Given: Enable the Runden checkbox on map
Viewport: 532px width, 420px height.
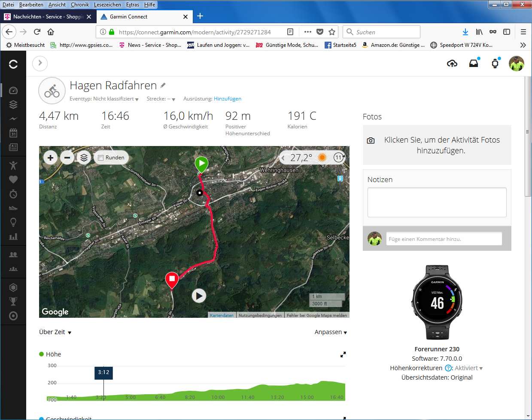Looking at the screenshot, I should point(101,158).
